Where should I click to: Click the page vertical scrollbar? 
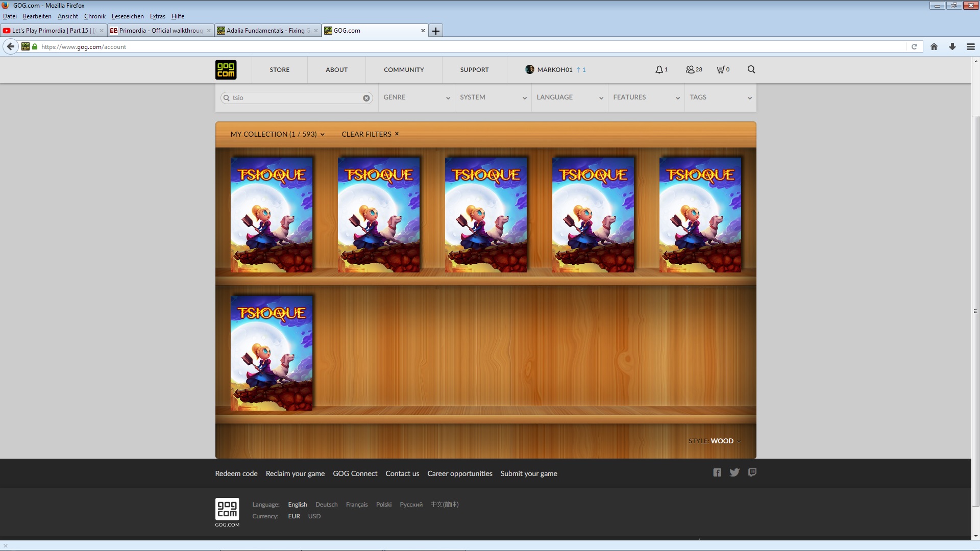point(975,311)
